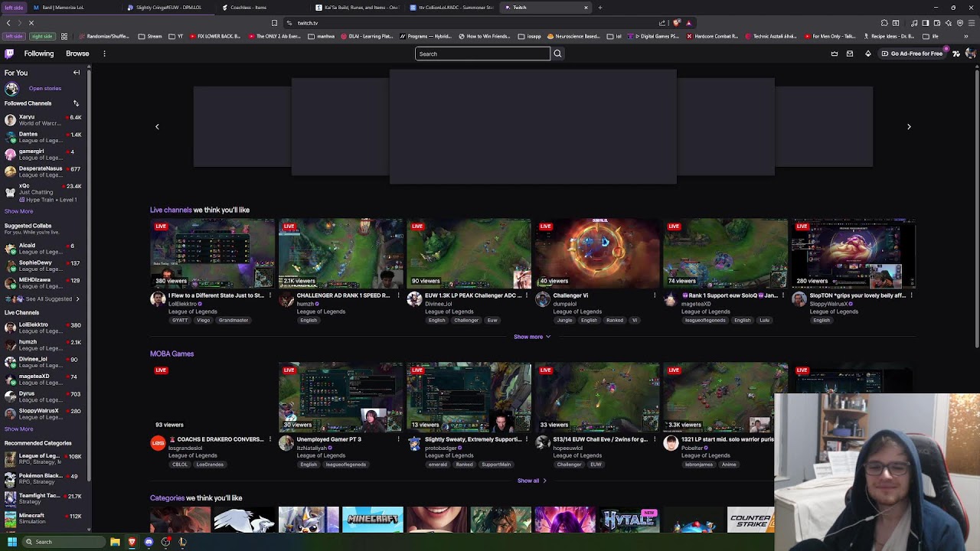
Task: Open Hytale category card
Action: [x=629, y=520]
